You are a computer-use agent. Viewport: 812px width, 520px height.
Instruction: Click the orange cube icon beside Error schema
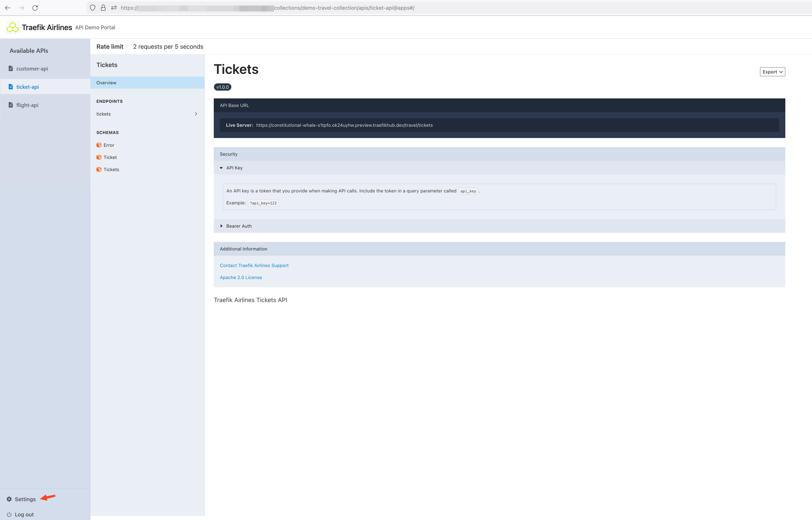pyautogui.click(x=99, y=145)
